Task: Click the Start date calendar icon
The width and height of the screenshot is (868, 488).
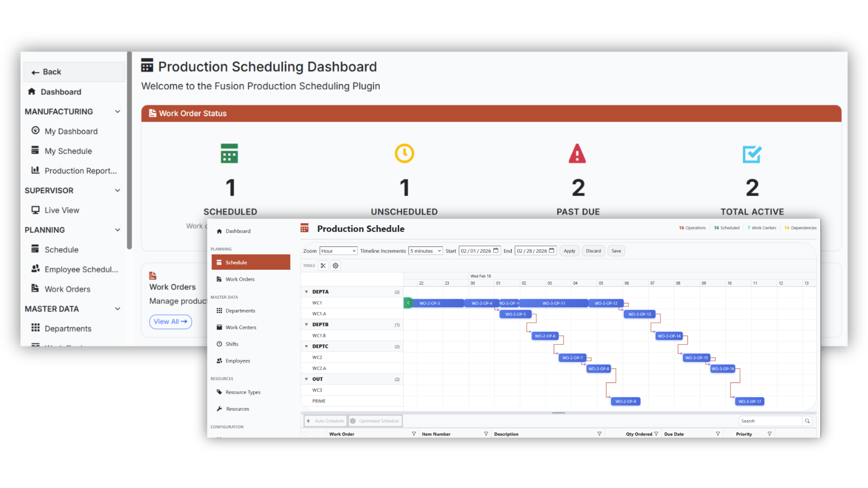Action: 496,251
